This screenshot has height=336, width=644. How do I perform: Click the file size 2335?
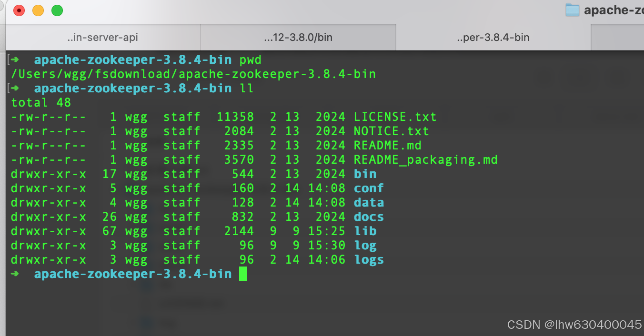pyautogui.click(x=239, y=146)
